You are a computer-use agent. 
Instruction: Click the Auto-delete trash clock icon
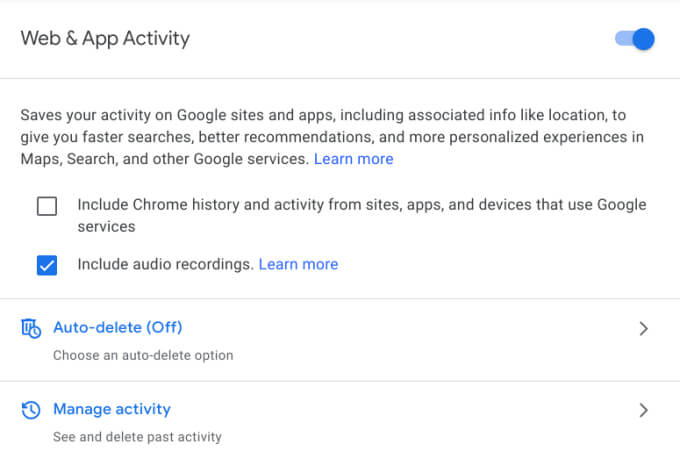31,328
